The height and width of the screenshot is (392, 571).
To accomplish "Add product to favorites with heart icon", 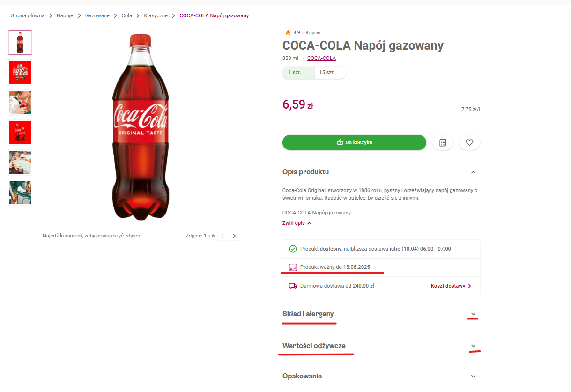I will [469, 142].
